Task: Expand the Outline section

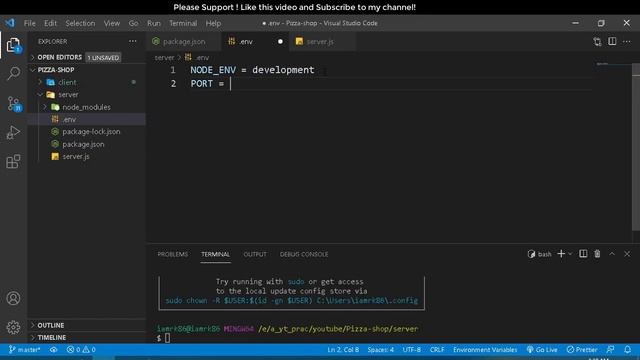Action: 51,325
